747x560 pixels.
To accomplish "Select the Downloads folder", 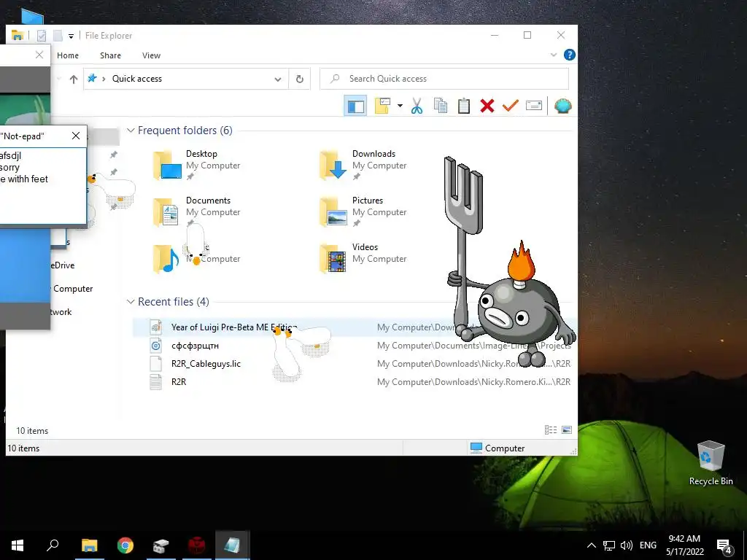I will [363, 165].
